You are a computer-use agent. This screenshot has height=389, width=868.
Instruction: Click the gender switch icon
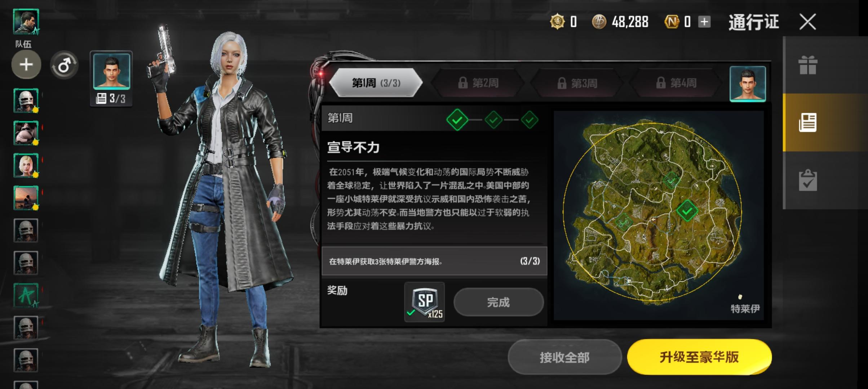pyautogui.click(x=64, y=65)
